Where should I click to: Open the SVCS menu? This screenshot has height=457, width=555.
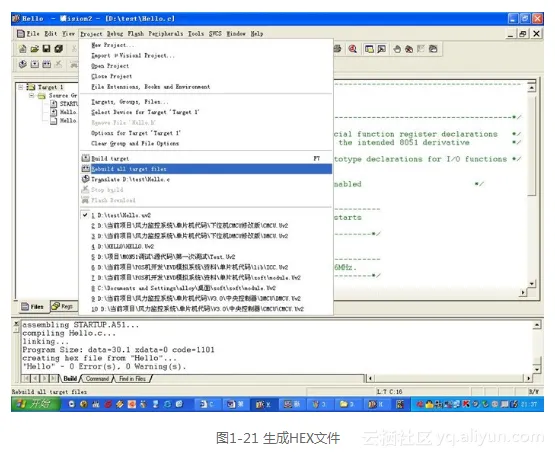coord(215,34)
